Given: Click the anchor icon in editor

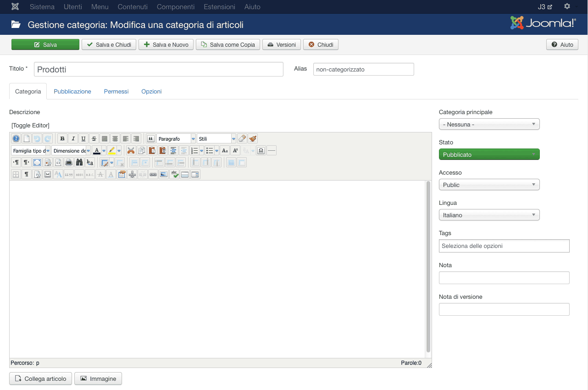Looking at the screenshot, I should pyautogui.click(x=132, y=174).
